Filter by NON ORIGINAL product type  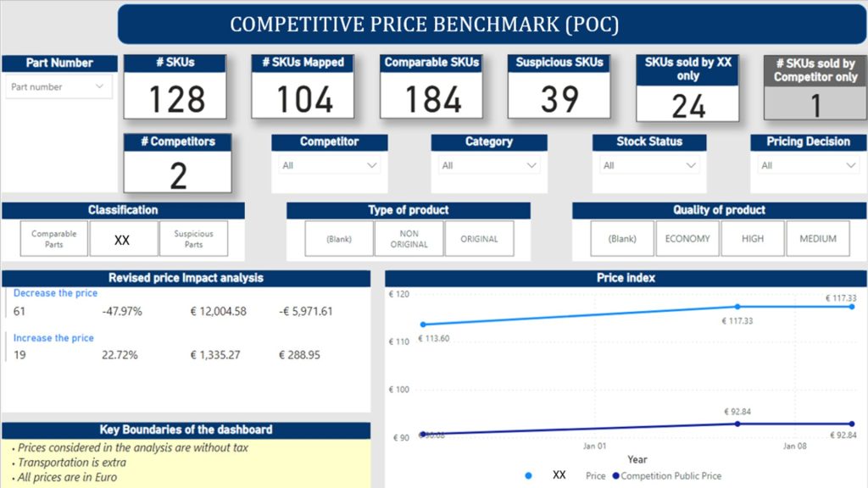click(x=409, y=239)
